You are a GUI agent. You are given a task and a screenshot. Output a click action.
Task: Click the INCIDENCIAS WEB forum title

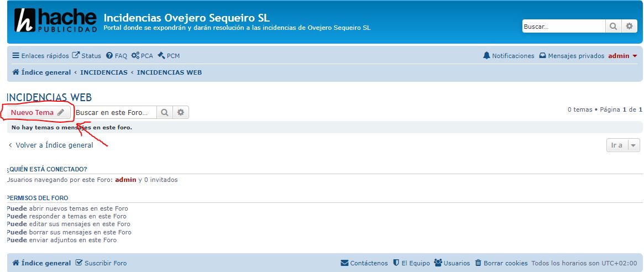[x=49, y=97]
